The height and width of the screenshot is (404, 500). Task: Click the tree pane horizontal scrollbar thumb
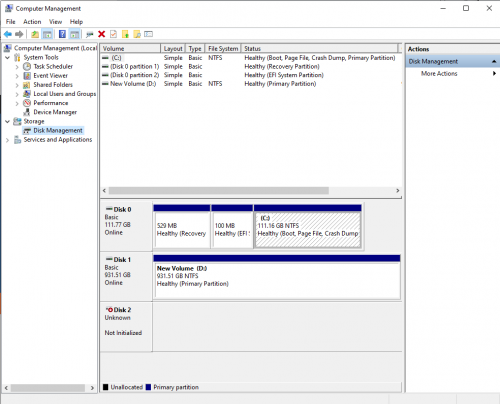48,388
